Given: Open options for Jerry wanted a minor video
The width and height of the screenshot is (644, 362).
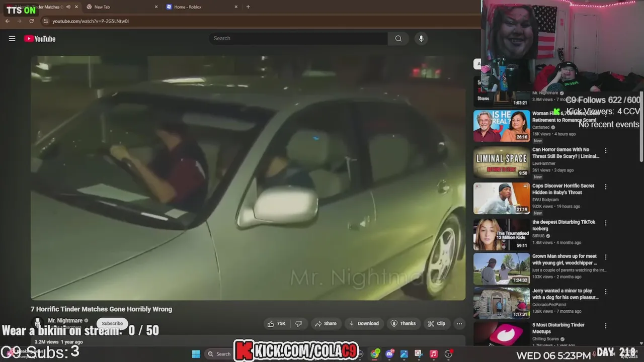Looking at the screenshot, I should pyautogui.click(x=605, y=292).
